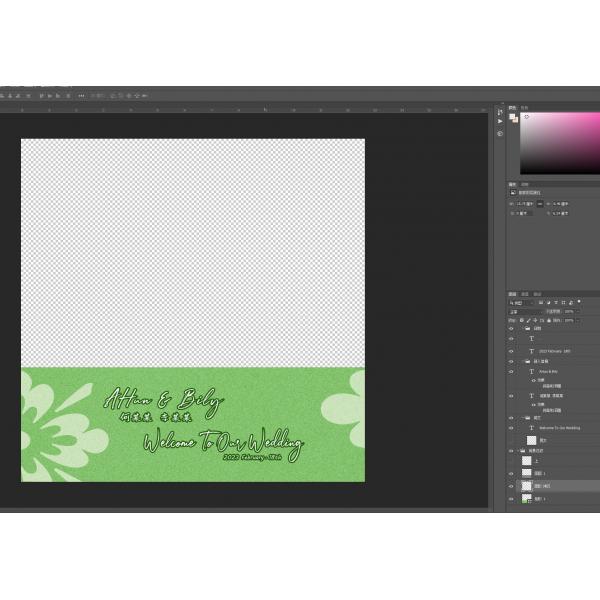Switch to the Layers panel tab

pos(513,294)
